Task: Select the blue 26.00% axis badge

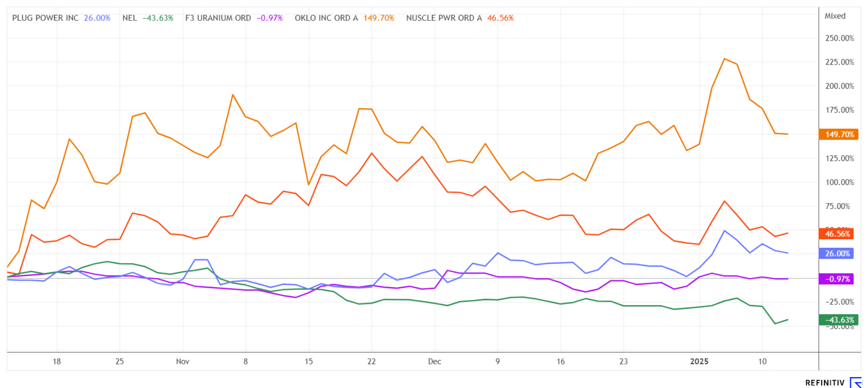Action: pos(837,254)
